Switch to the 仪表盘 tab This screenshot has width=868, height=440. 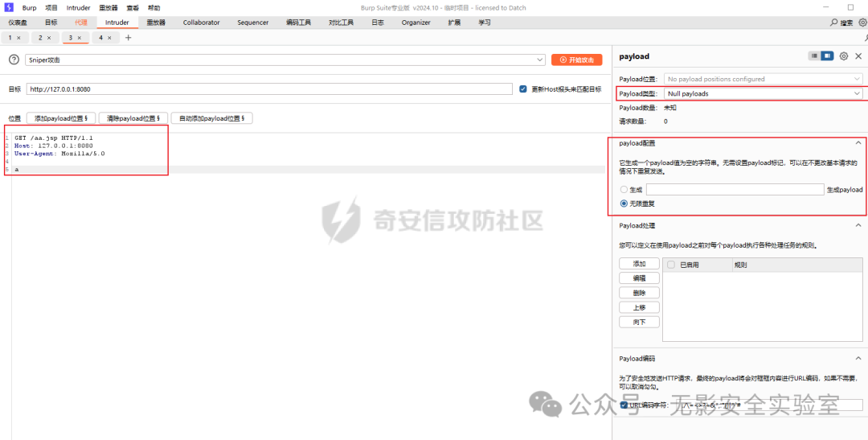pyautogui.click(x=18, y=23)
